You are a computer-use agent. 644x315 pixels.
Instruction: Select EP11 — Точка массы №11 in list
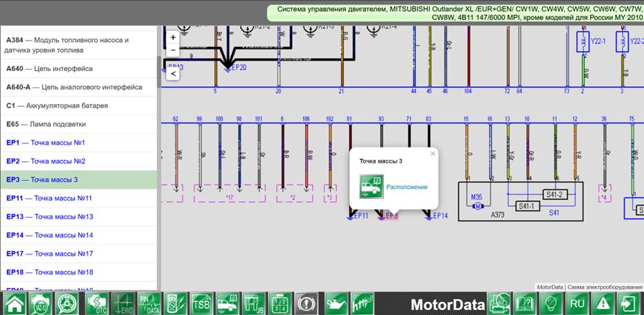pyautogui.click(x=79, y=199)
